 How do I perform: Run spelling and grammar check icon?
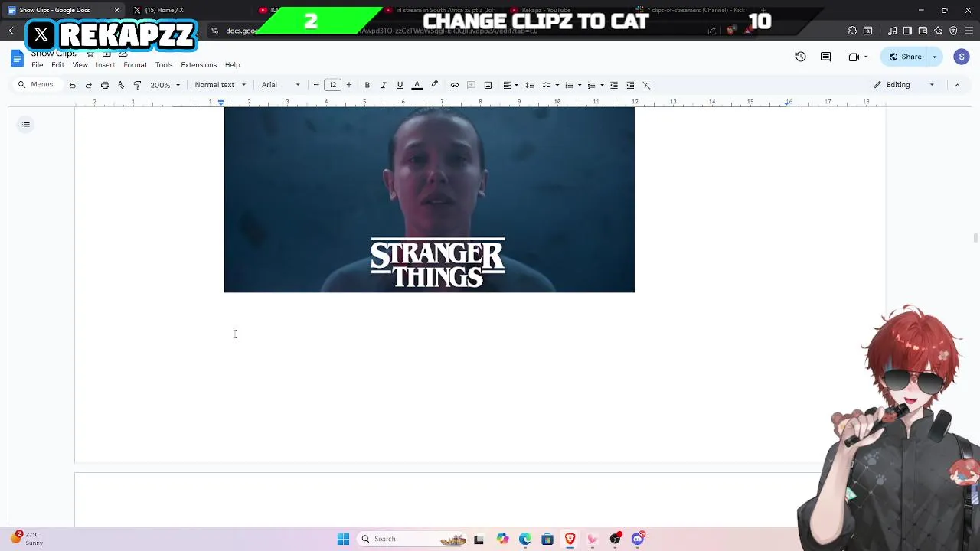point(121,85)
